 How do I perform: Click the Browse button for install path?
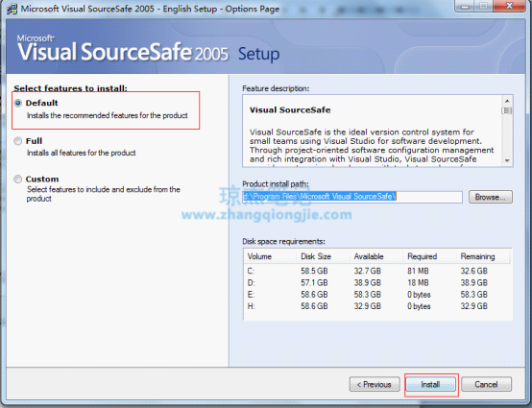tap(491, 197)
